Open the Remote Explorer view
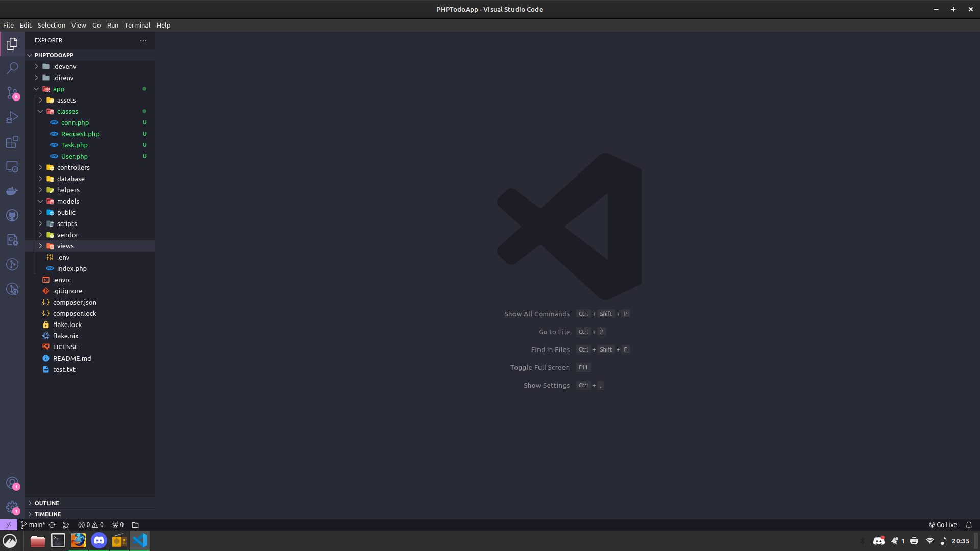Viewport: 980px width, 551px height. coord(12,166)
